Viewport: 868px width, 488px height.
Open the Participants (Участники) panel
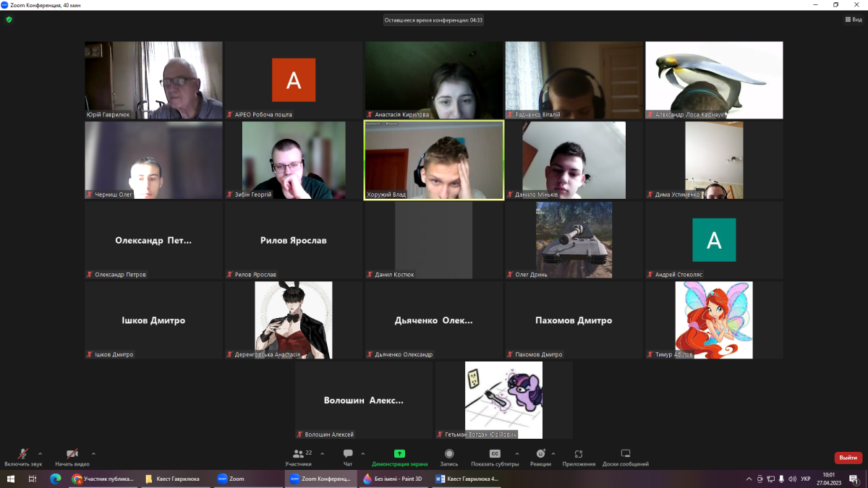click(297, 454)
